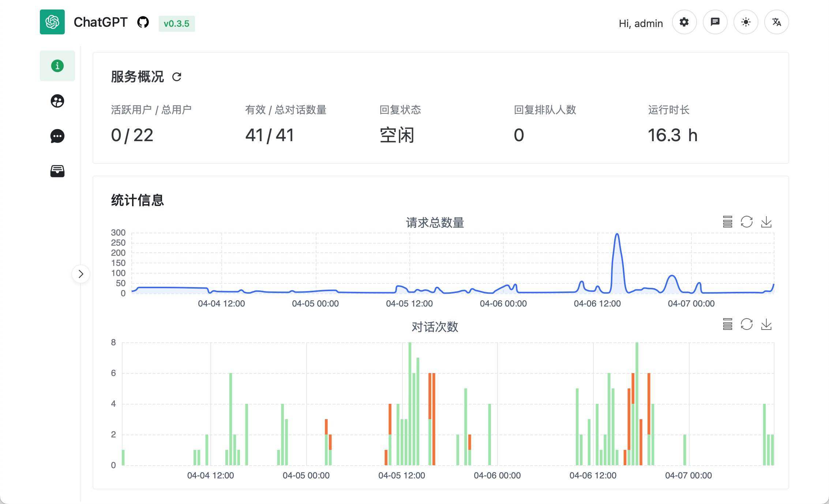
Task: Open user management sidebar icon
Action: pyautogui.click(x=57, y=101)
